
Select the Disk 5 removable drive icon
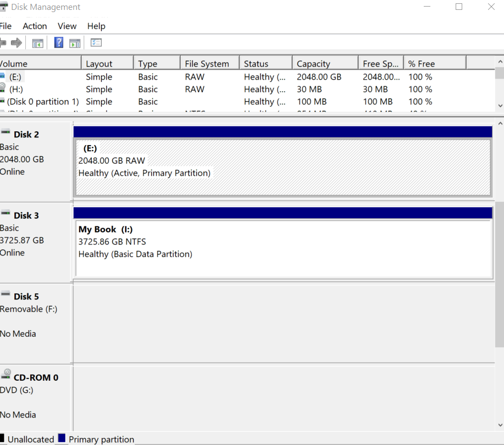coord(6,294)
